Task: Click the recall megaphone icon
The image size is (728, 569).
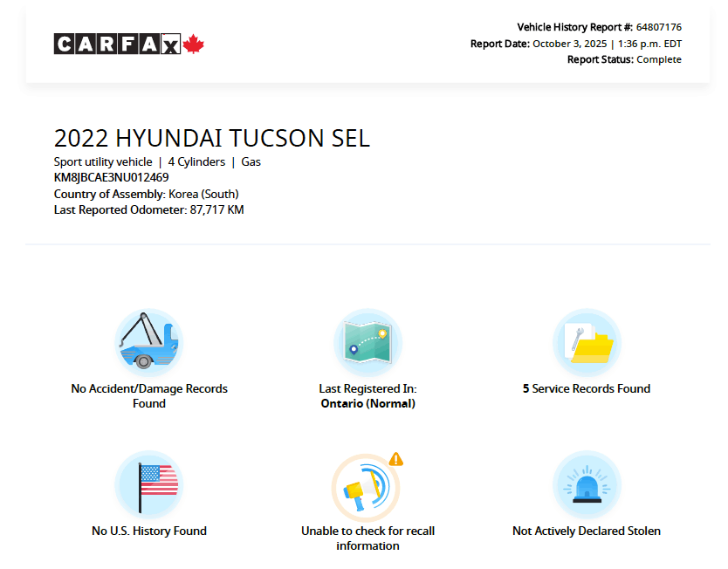Action: click(x=365, y=488)
